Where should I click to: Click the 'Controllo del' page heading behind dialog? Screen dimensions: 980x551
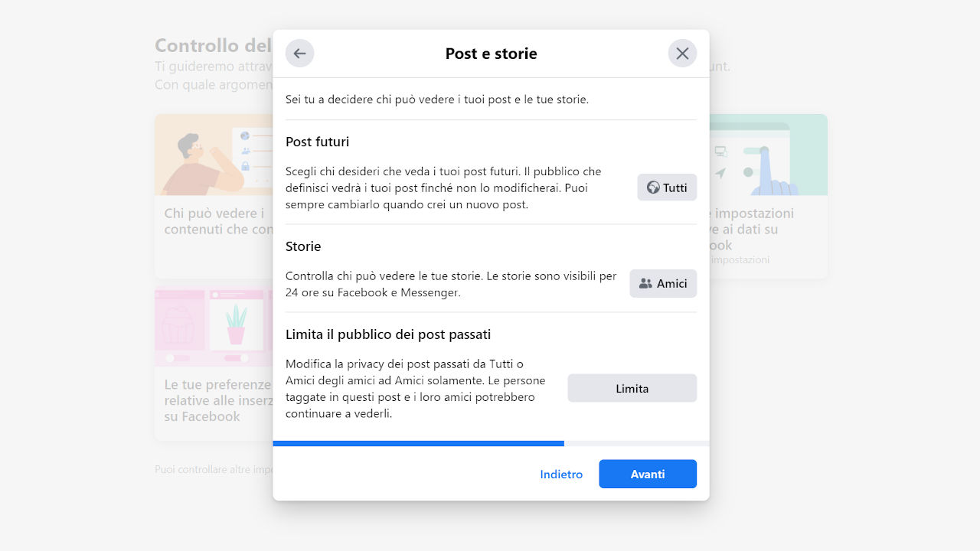pyautogui.click(x=213, y=45)
